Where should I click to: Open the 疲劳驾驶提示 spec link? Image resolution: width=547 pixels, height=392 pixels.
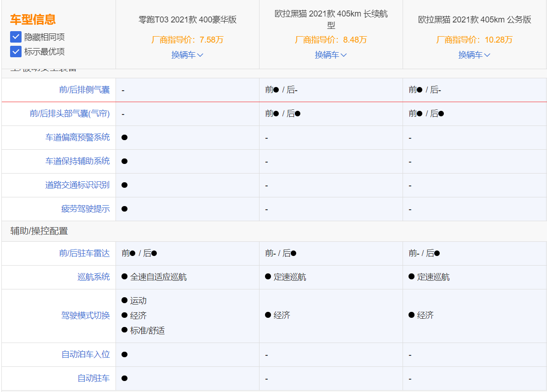85,209
